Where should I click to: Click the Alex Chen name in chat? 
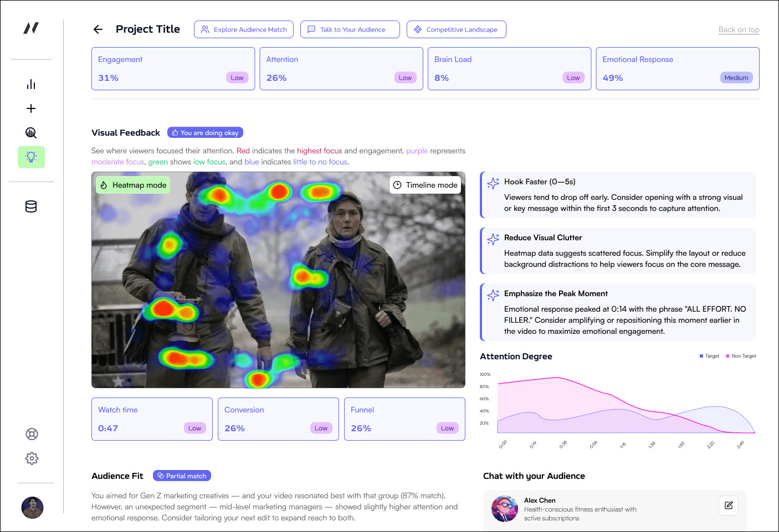540,500
